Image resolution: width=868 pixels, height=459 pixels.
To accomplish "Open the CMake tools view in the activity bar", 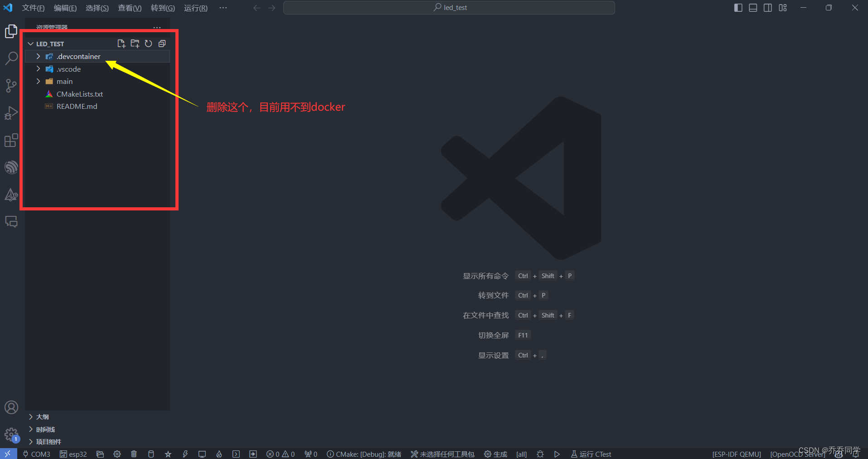I will 11,195.
